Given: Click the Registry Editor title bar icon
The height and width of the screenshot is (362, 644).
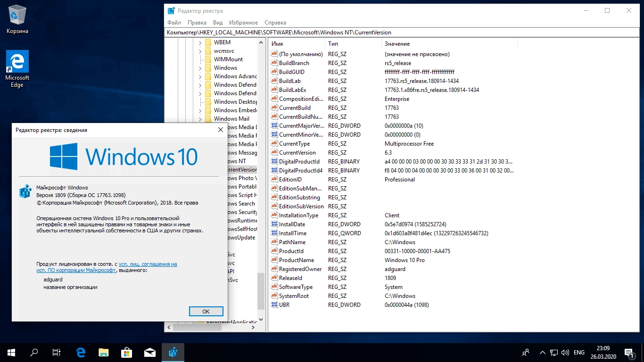Looking at the screenshot, I should point(172,10).
